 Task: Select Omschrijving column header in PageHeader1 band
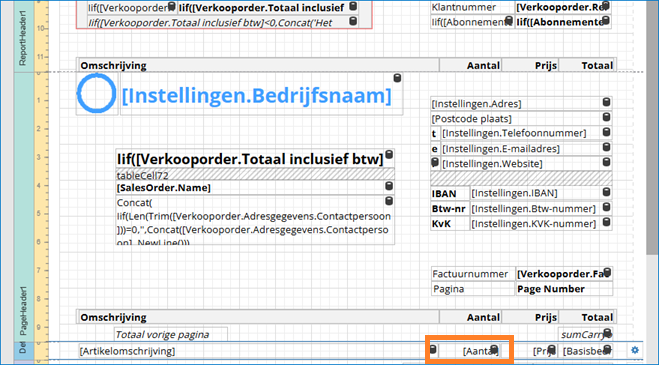pyautogui.click(x=258, y=317)
